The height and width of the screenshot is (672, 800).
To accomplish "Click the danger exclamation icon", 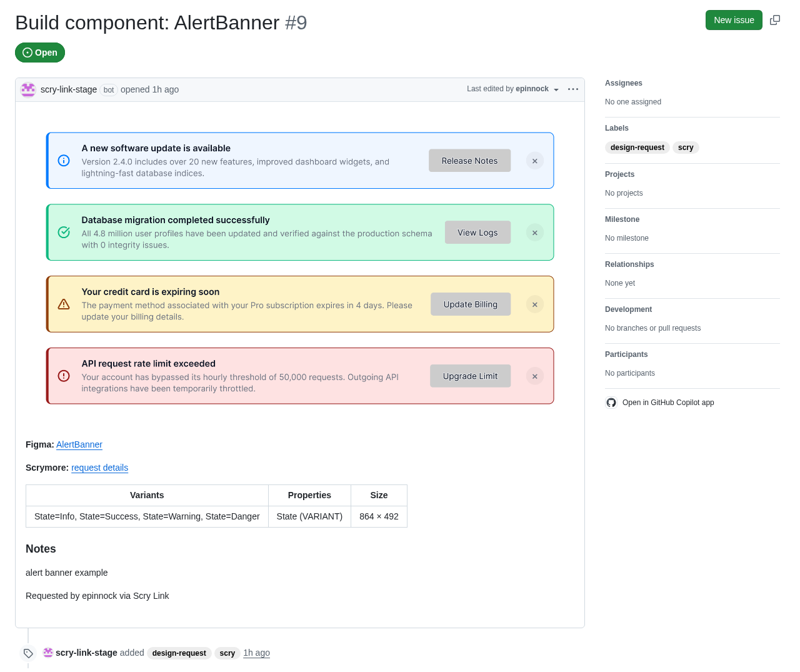I will pos(64,376).
